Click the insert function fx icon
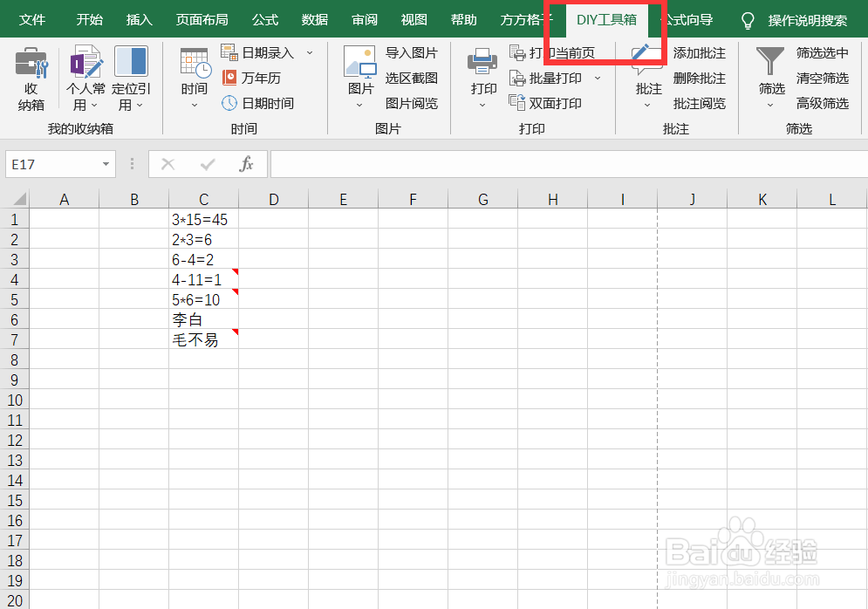 coord(246,164)
